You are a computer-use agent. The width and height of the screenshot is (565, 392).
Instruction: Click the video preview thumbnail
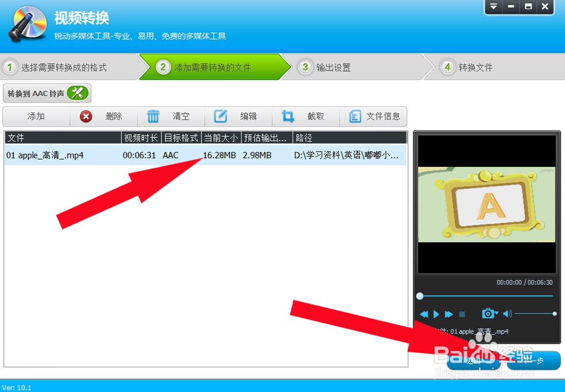coord(487,204)
